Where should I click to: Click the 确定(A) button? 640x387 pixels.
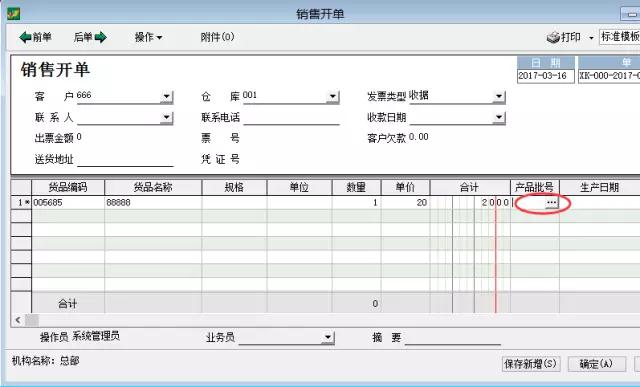(596, 364)
